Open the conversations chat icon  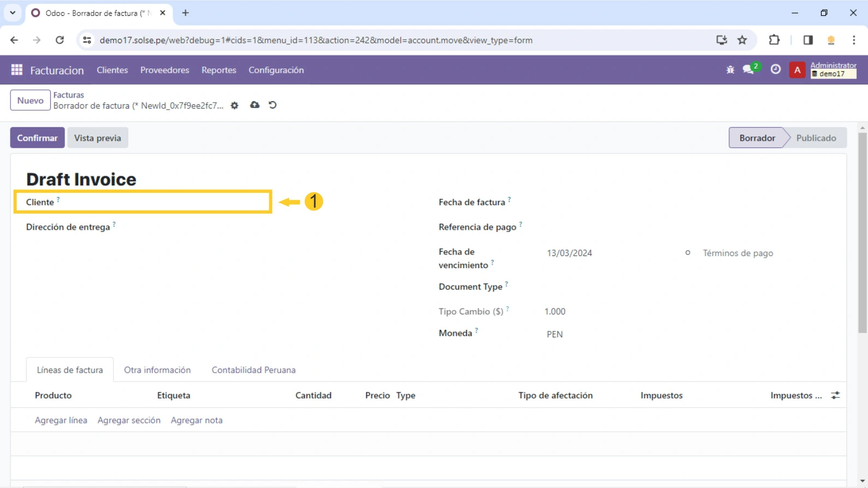pyautogui.click(x=749, y=70)
